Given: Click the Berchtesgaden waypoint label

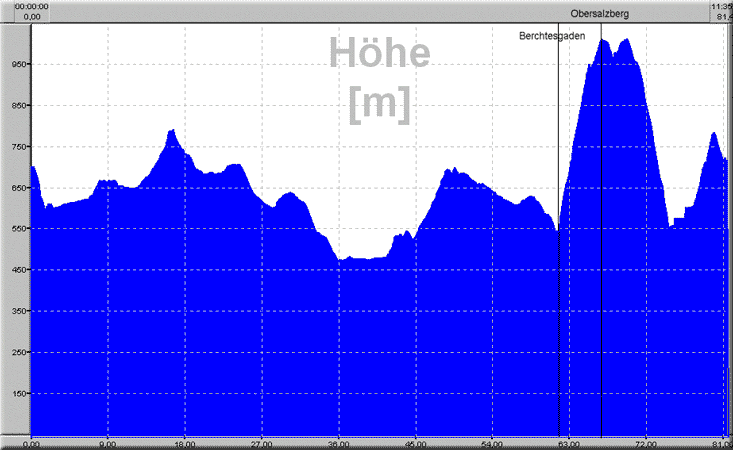Looking at the screenshot, I should click(552, 36).
